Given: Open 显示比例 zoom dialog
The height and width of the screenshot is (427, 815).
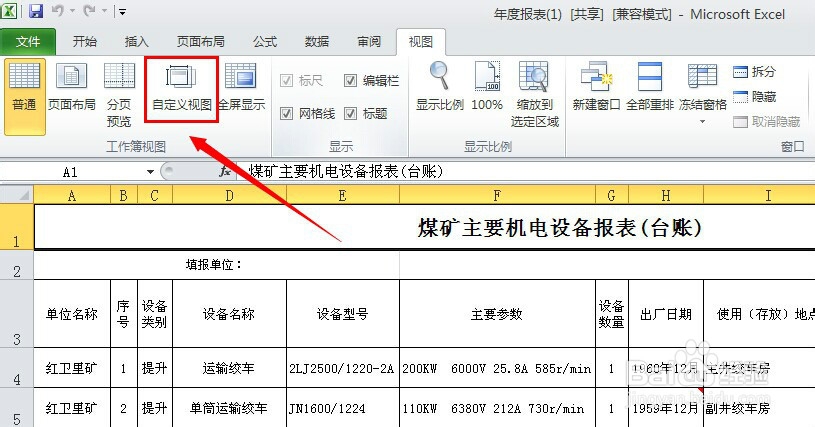Looking at the screenshot, I should click(440, 87).
